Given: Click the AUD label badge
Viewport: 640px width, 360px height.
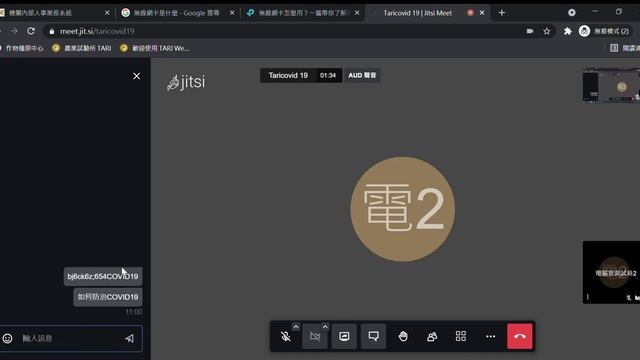Looking at the screenshot, I should [x=362, y=76].
